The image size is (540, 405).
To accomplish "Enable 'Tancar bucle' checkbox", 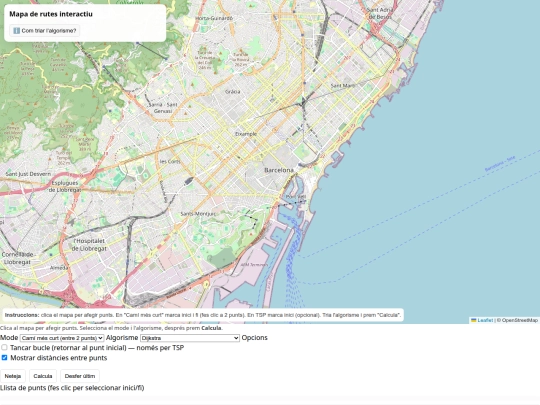I will [x=4, y=347].
